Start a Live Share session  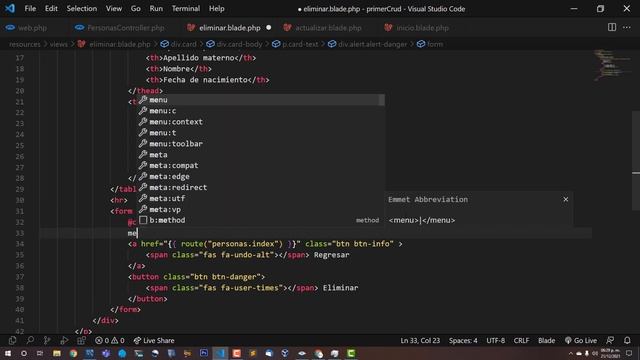click(x=154, y=340)
